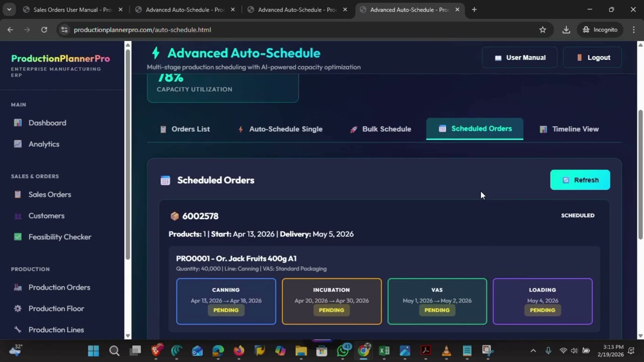
Task: Open the Chrome three-dot menu
Action: point(633,30)
